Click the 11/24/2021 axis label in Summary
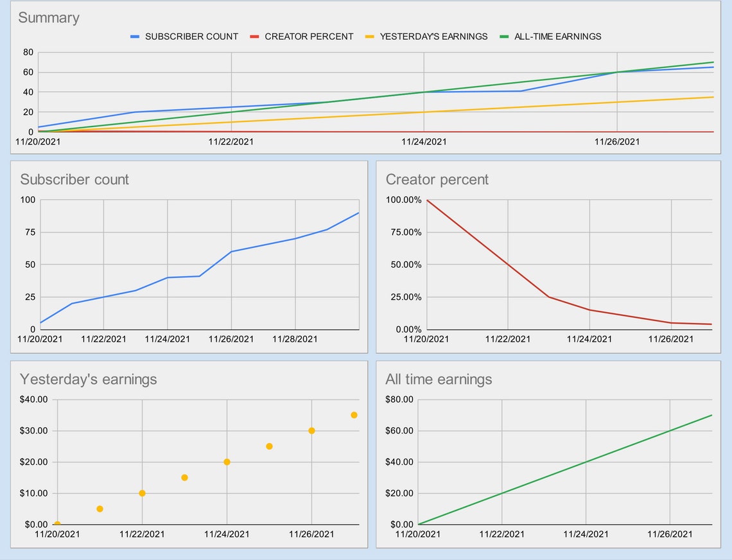This screenshot has width=732, height=560. point(424,142)
